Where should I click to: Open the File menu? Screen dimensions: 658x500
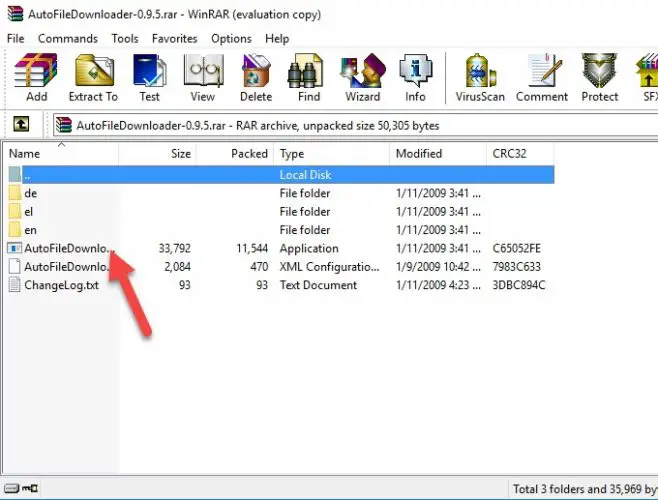16,39
